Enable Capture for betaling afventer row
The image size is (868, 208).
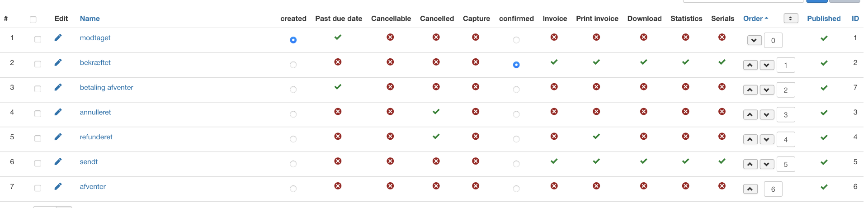point(476,87)
